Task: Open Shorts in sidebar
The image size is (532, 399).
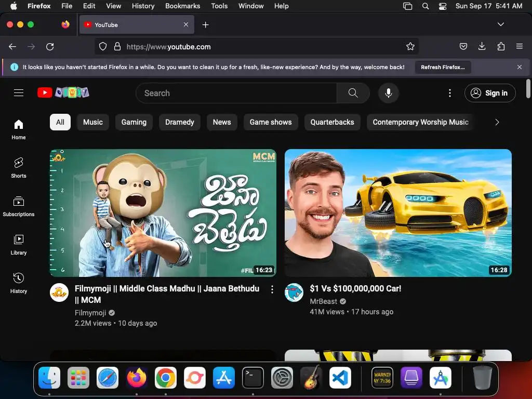Action: coord(19,168)
